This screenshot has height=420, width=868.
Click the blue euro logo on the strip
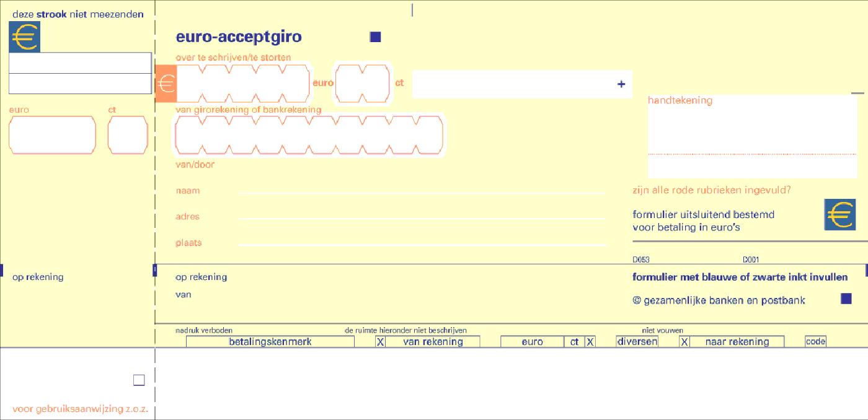[x=24, y=37]
